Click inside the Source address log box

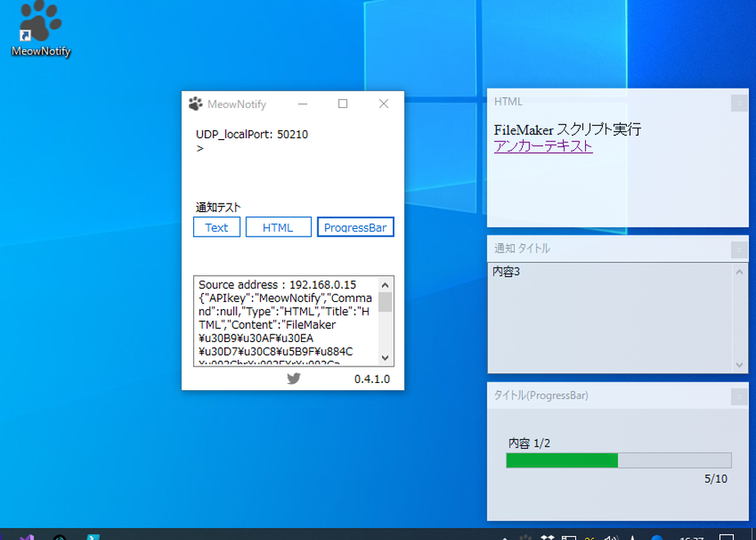(286, 321)
